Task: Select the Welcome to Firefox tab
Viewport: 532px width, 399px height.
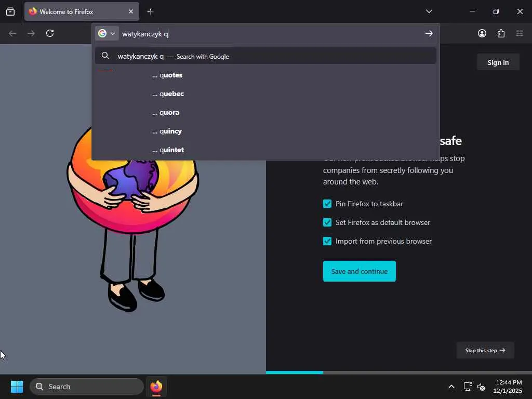Action: 82,11
